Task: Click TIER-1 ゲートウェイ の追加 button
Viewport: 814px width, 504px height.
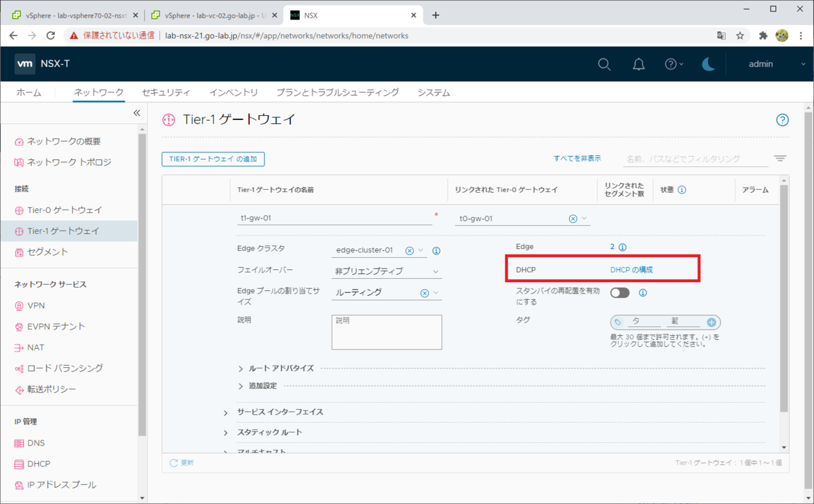Action: point(213,159)
